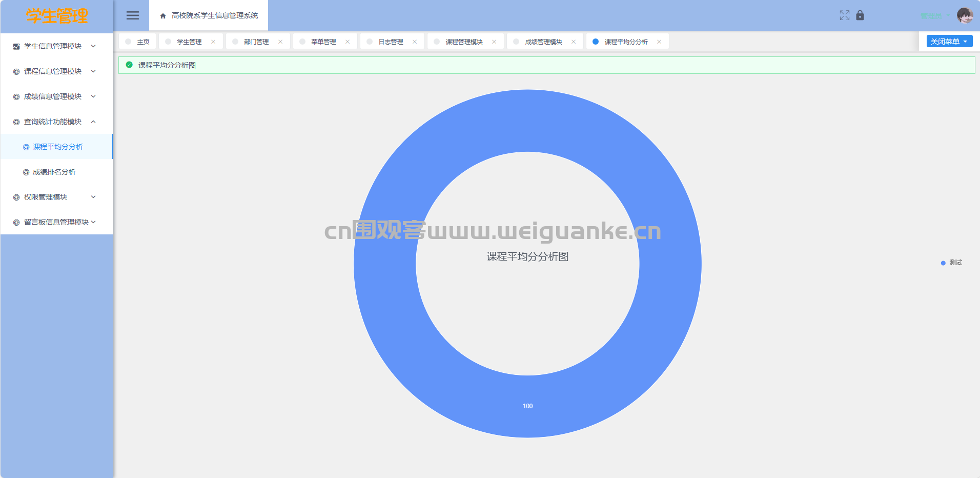This screenshot has height=478, width=980.
Task: Open 课程平均分分析 sidebar item
Action: 57,147
